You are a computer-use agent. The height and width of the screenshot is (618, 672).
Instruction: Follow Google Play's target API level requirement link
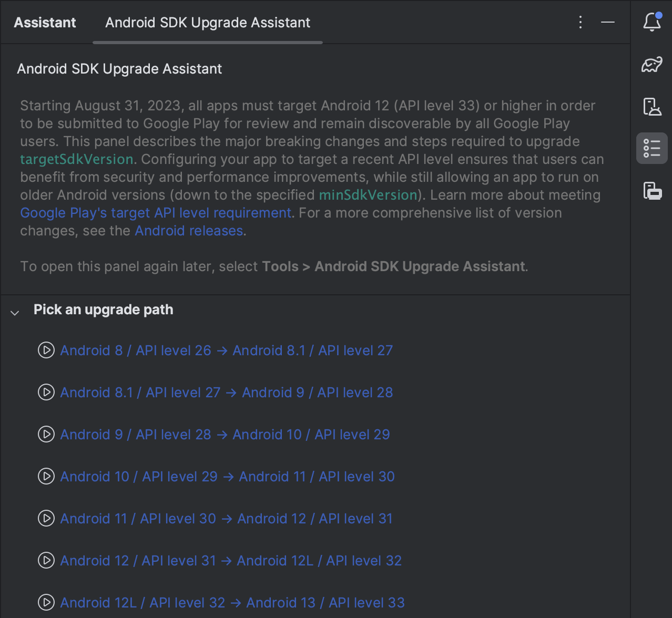pos(156,213)
